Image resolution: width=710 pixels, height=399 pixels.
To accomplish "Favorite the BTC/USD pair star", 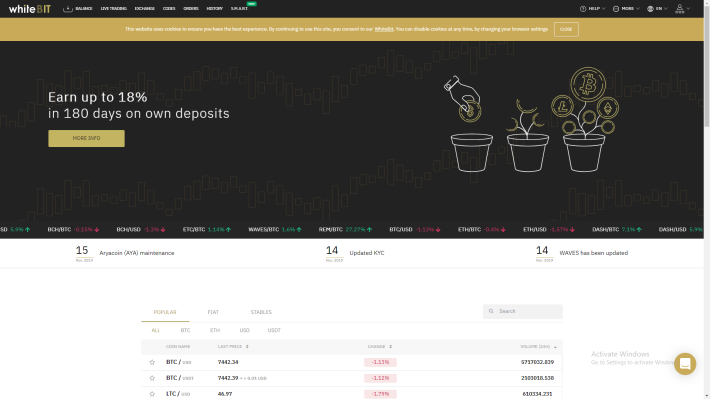I will click(x=152, y=362).
